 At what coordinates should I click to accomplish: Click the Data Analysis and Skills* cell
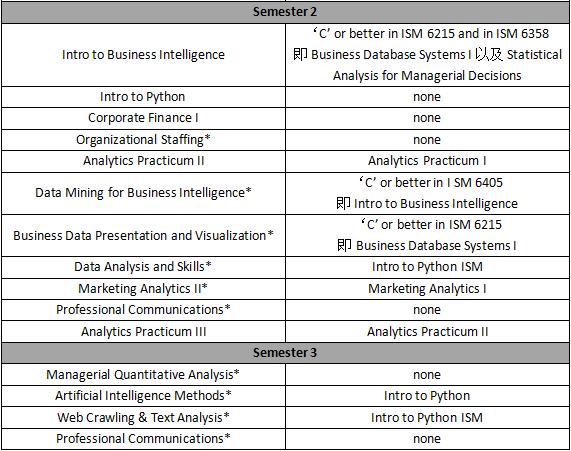[x=143, y=267]
